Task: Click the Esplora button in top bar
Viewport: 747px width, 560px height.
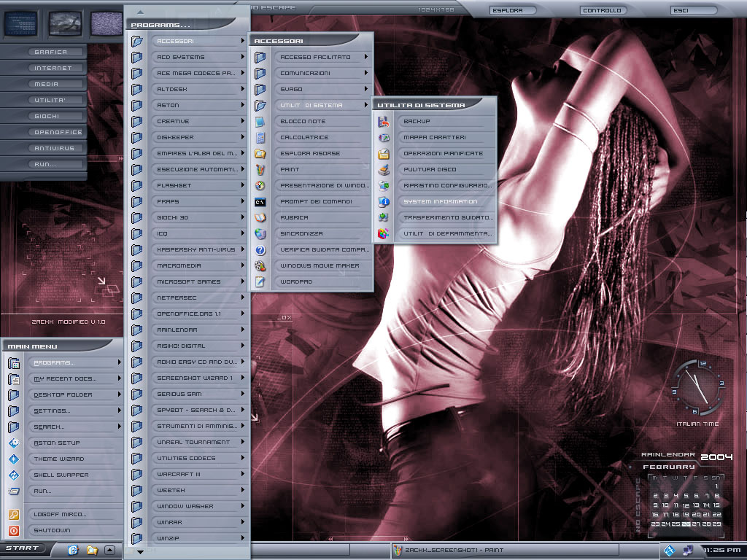Action: pos(512,10)
